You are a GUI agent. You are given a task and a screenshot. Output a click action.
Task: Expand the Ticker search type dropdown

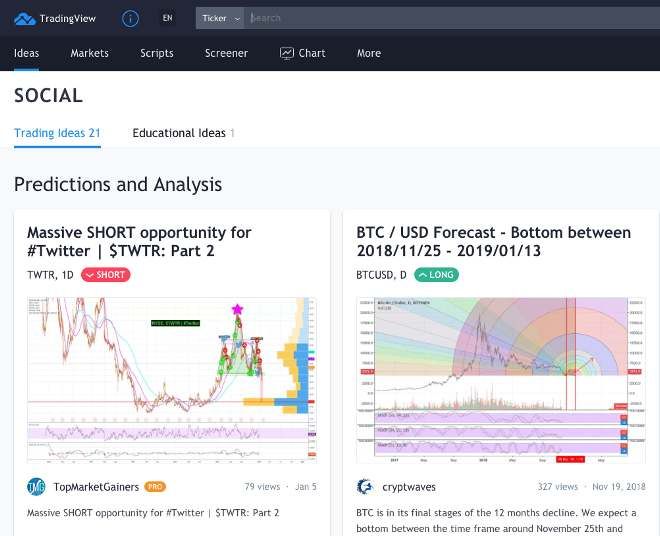220,18
